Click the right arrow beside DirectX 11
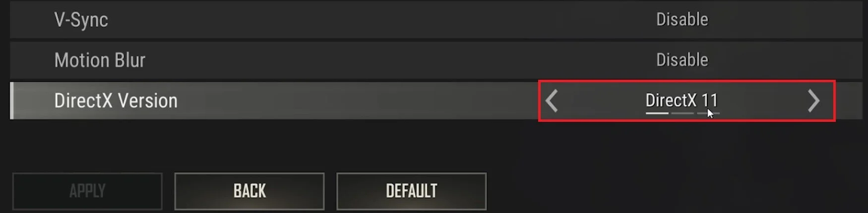The image size is (868, 213). [x=813, y=101]
